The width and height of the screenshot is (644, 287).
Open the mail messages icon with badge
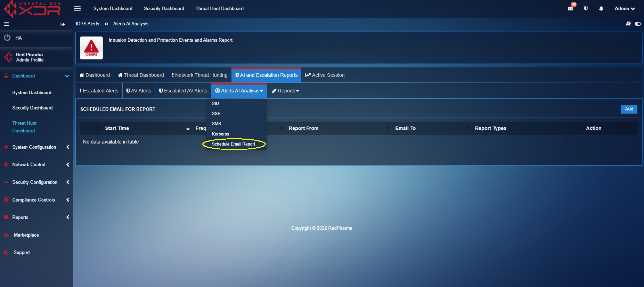tap(571, 8)
